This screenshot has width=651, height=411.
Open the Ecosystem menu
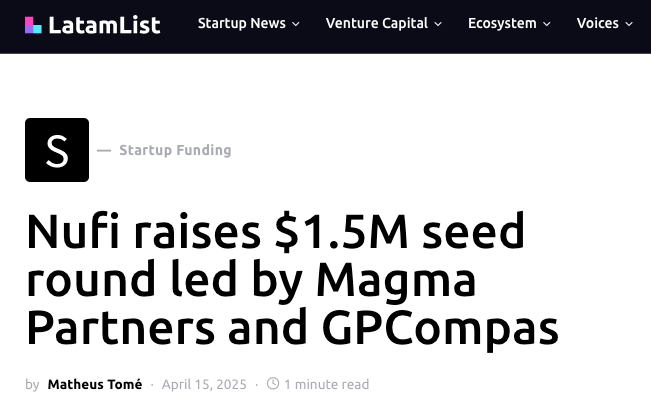(x=502, y=23)
